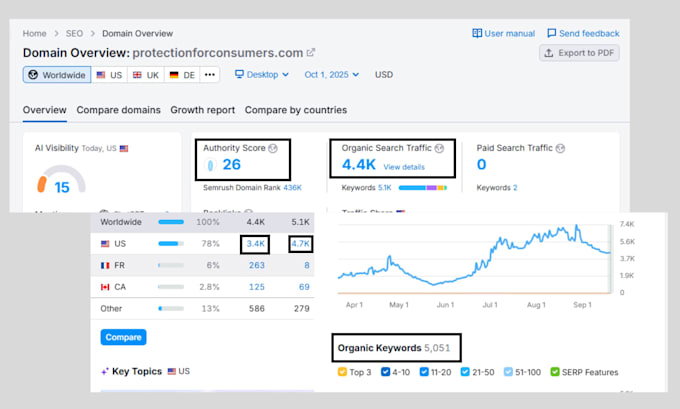Click the Organic Keywords 5,051 heading
The height and width of the screenshot is (409, 680).
(x=394, y=348)
